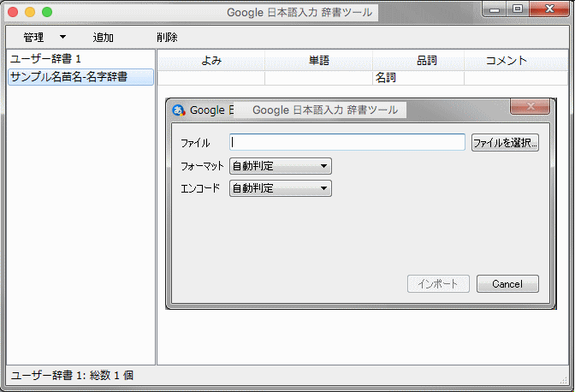The width and height of the screenshot is (575, 392).
Task: Click the empty 単語 cell in the first row
Action: (318, 78)
